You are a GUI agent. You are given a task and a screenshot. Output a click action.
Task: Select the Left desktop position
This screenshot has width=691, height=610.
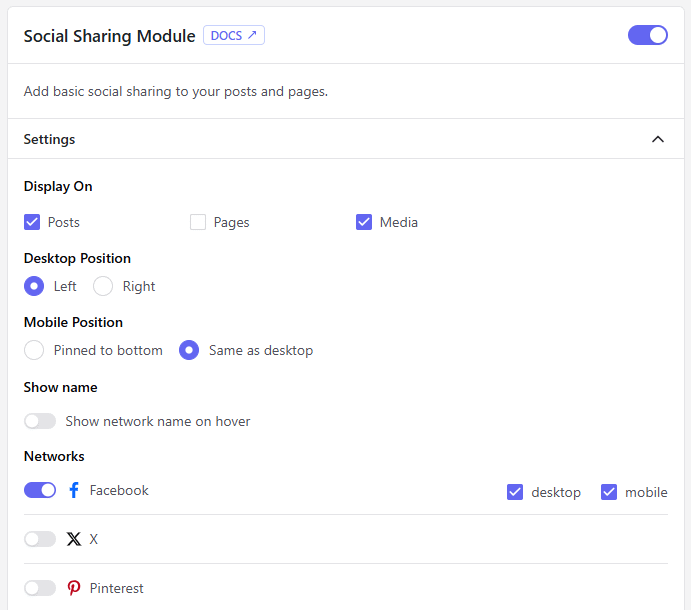click(34, 286)
